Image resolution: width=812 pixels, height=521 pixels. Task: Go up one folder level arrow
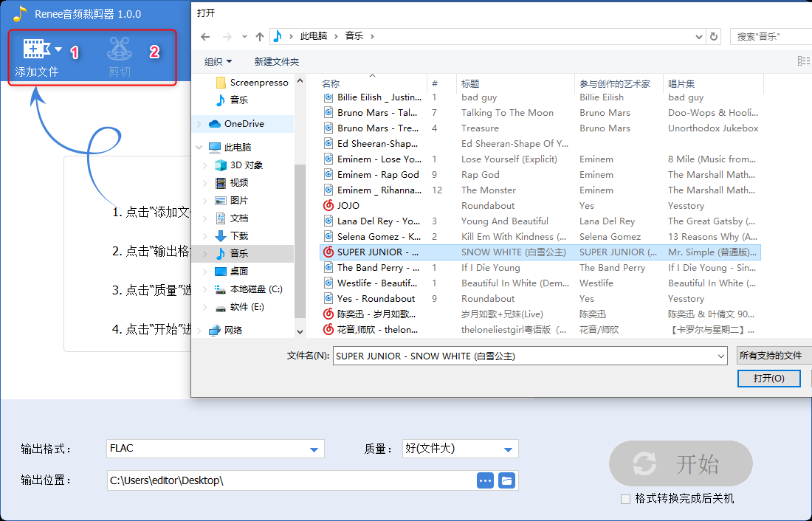pos(260,36)
